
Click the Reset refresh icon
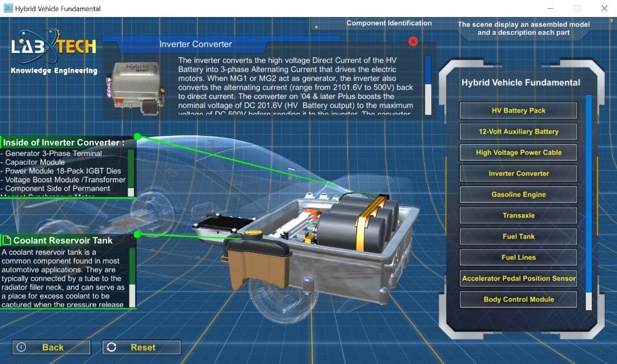click(x=111, y=347)
